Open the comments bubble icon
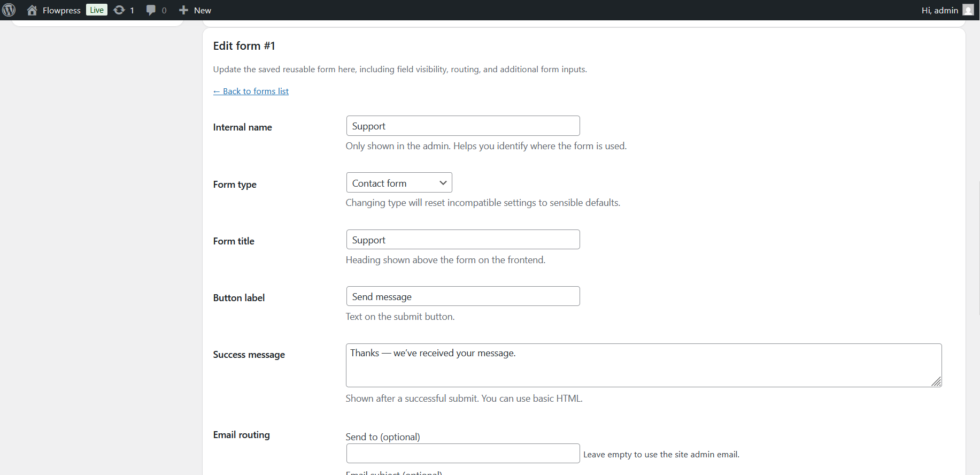This screenshot has height=475, width=980. [x=151, y=10]
